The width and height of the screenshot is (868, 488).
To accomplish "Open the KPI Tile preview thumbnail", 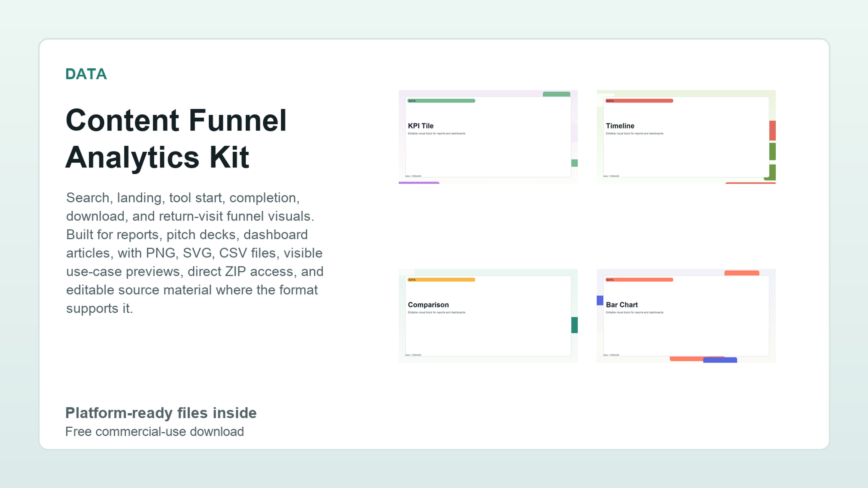I will click(x=488, y=137).
